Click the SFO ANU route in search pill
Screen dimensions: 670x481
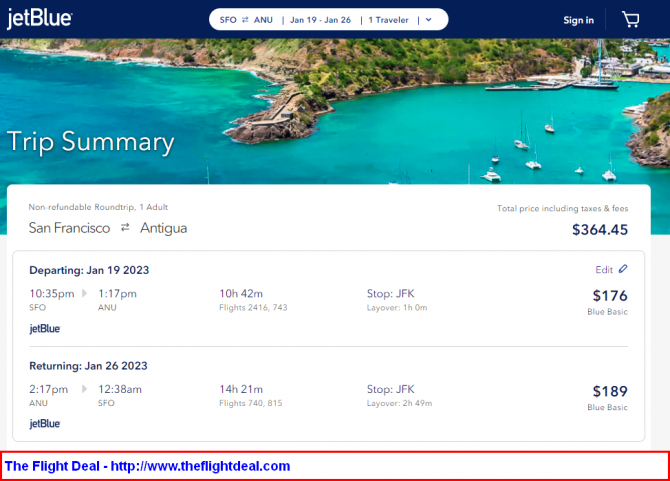coord(246,20)
